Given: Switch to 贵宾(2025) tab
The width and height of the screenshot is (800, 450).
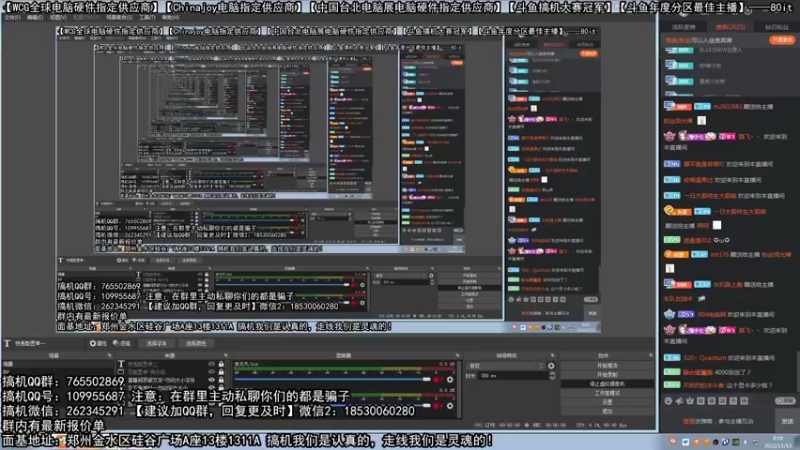Looking at the screenshot, I should pyautogui.click(x=730, y=27).
